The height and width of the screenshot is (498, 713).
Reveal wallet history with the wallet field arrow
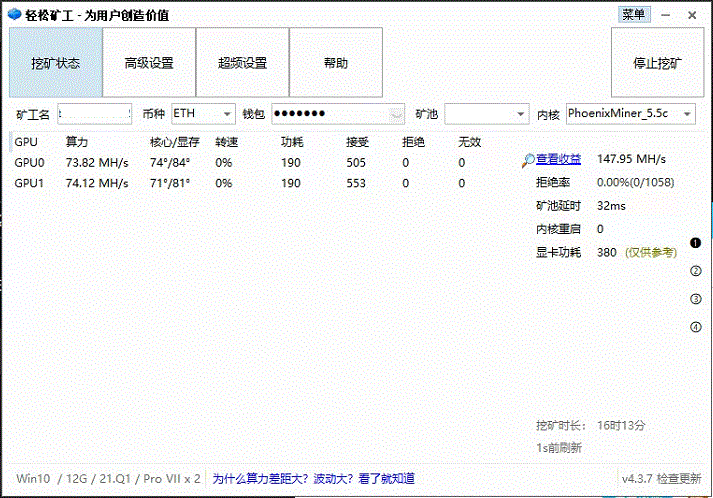click(396, 114)
